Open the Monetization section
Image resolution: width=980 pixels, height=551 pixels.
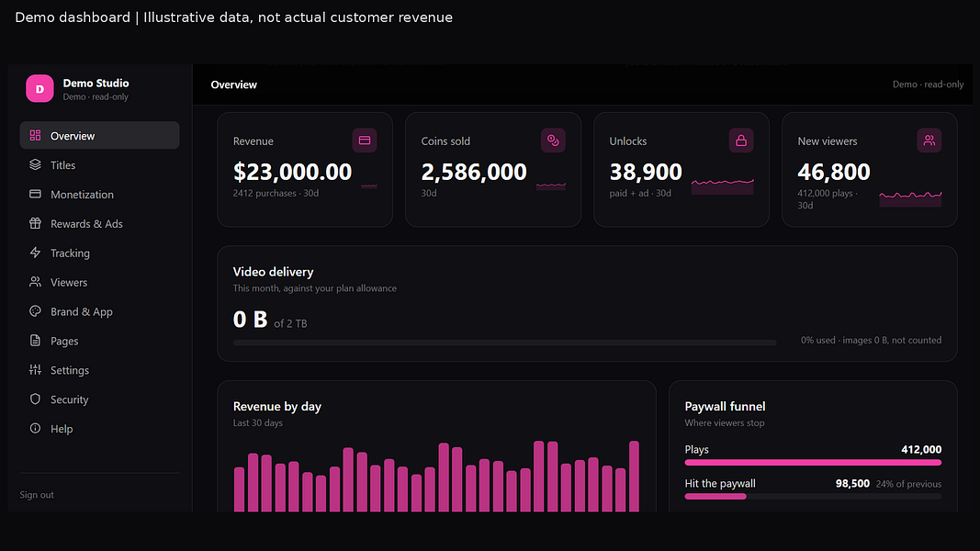[x=99, y=195]
